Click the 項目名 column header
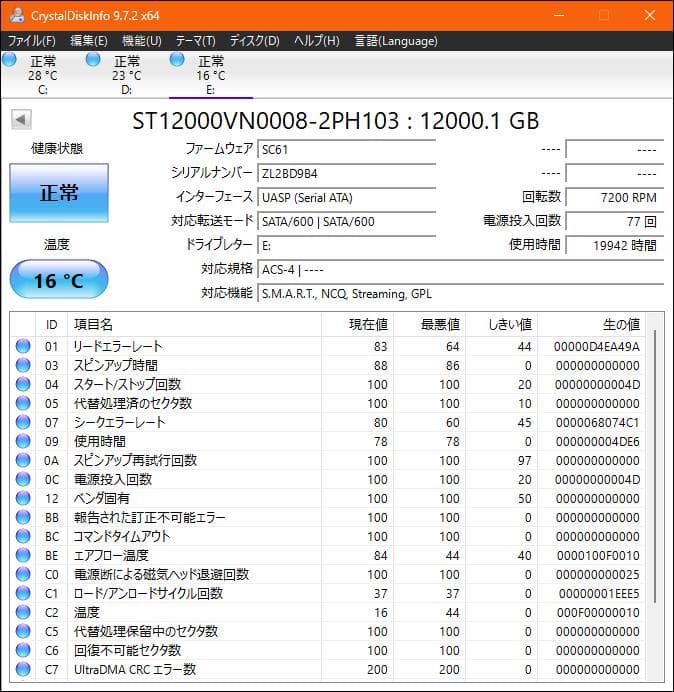This screenshot has width=674, height=692. click(x=194, y=324)
